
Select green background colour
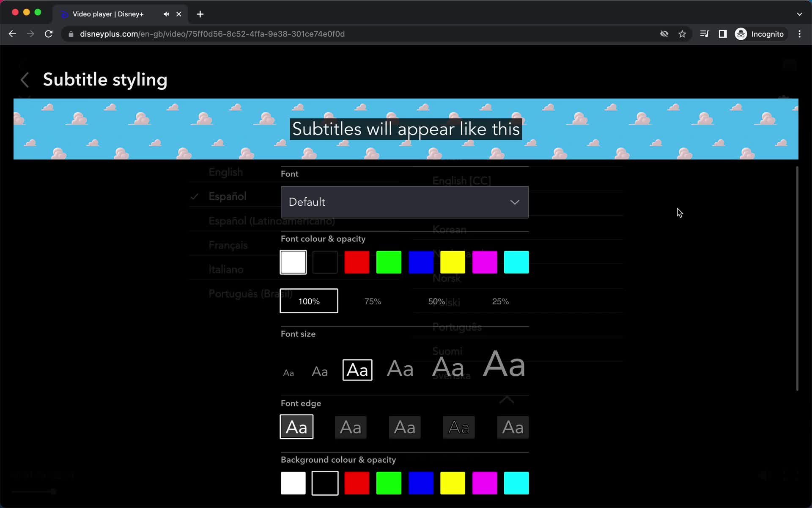[x=389, y=483]
